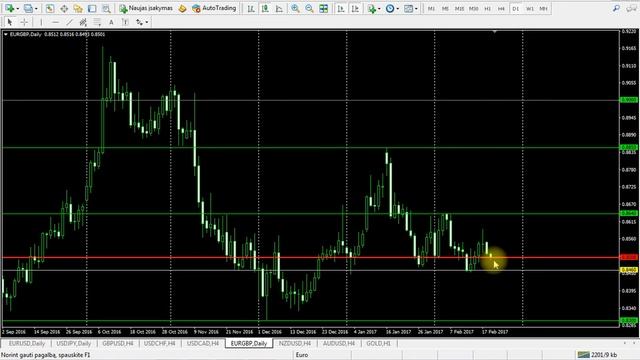
Task: Click the red horizontal price line
Action: click(310, 258)
